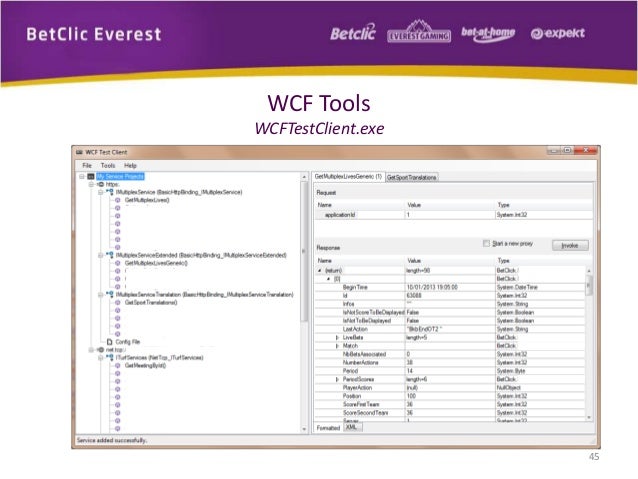Image resolution: width=638 pixels, height=479 pixels.
Task: Select the IsNotScoreToBeDisplayed row name
Action: tap(374, 313)
